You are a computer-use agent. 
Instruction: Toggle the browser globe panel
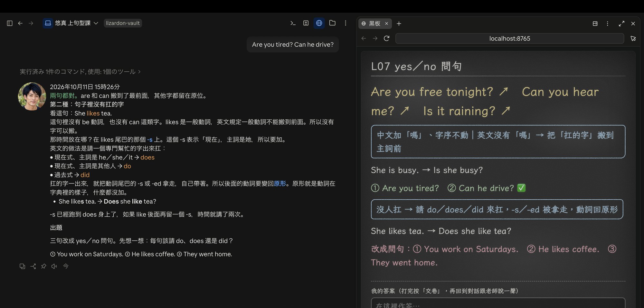319,23
